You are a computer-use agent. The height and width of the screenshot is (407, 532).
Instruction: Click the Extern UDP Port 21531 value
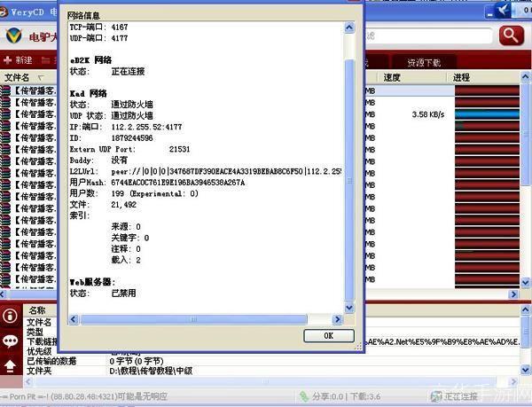(179, 149)
